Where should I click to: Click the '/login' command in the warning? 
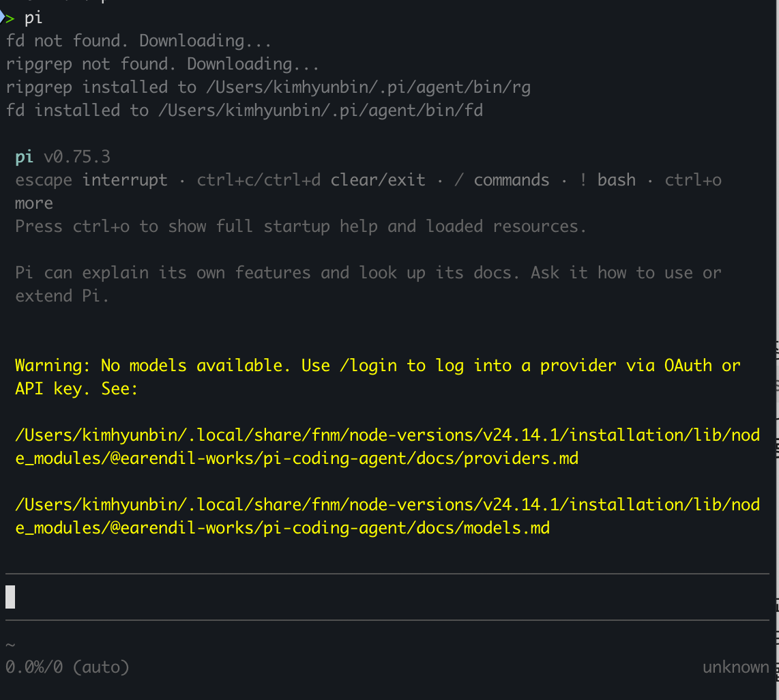368,366
